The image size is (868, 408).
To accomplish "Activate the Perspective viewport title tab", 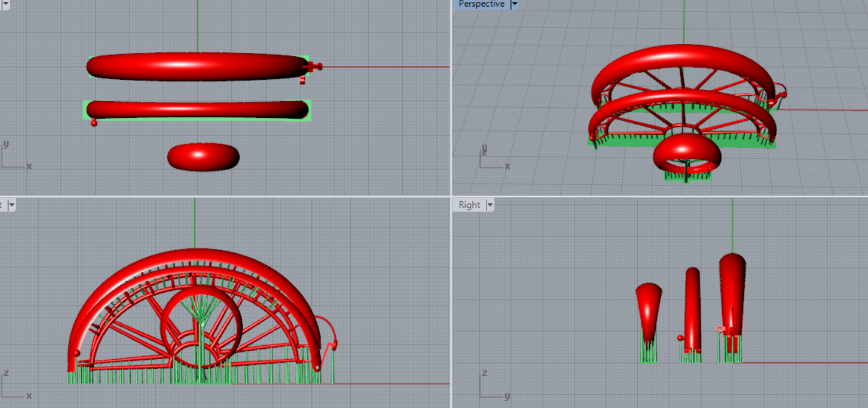I will pos(481,4).
